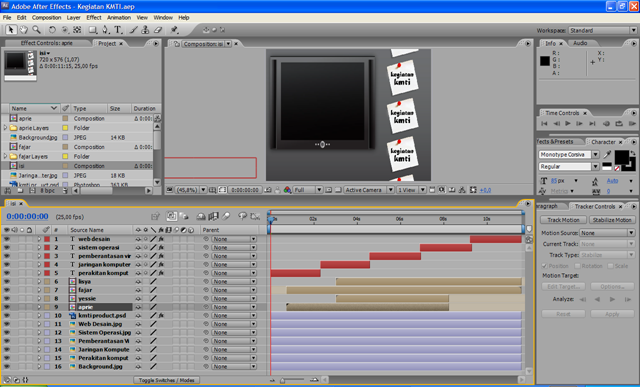The height and width of the screenshot is (387, 640).
Task: Open the Monotype Corsiva font dropdown
Action: point(596,155)
